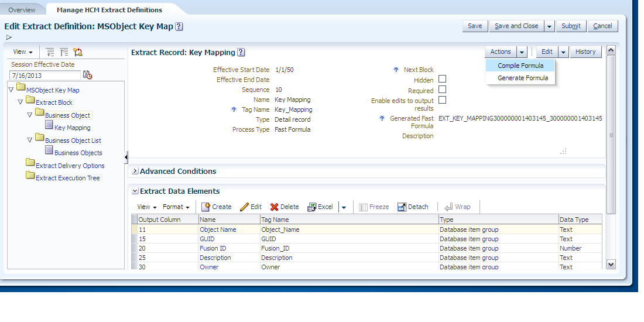
Task: Open the Edit dropdown arrow in record header
Action: tap(563, 52)
